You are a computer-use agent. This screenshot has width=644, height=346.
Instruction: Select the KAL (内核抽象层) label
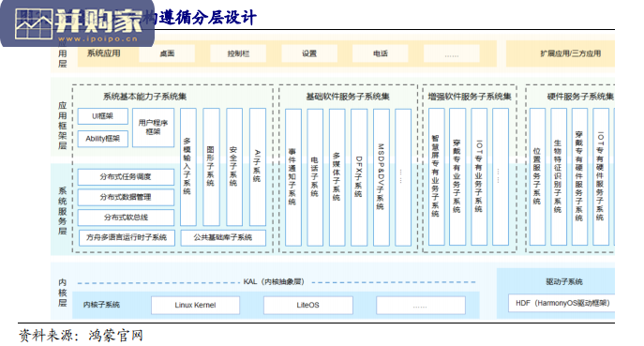[274, 282]
